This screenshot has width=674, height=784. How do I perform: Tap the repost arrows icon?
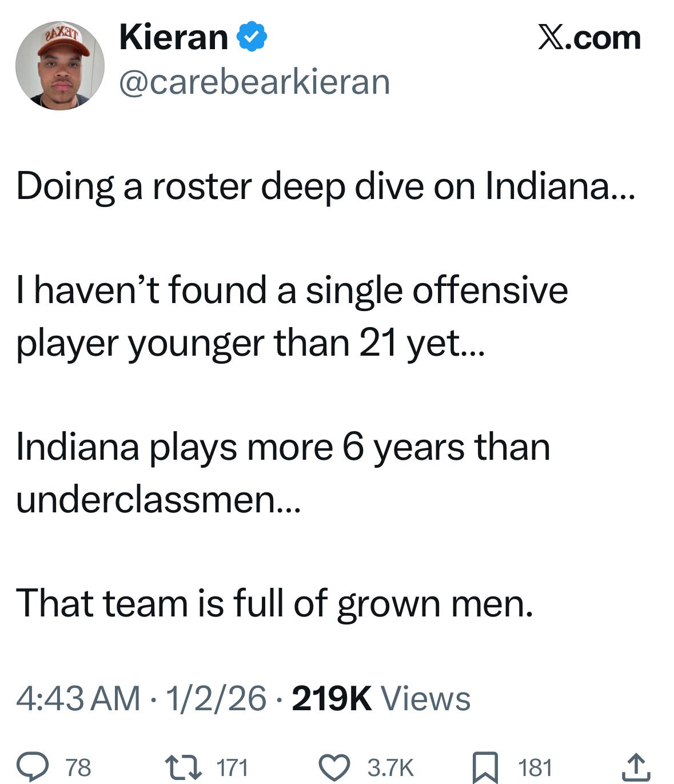tap(180, 767)
